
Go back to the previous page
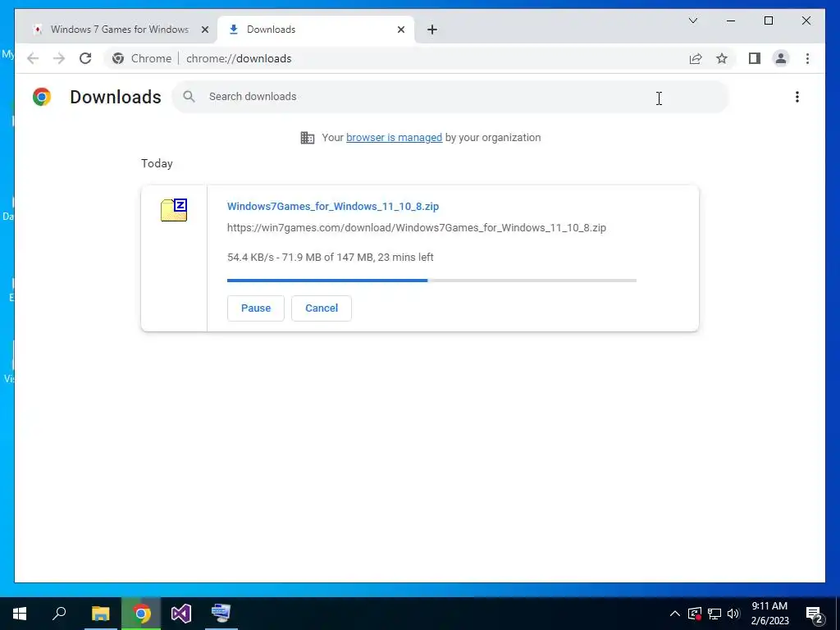tap(33, 58)
